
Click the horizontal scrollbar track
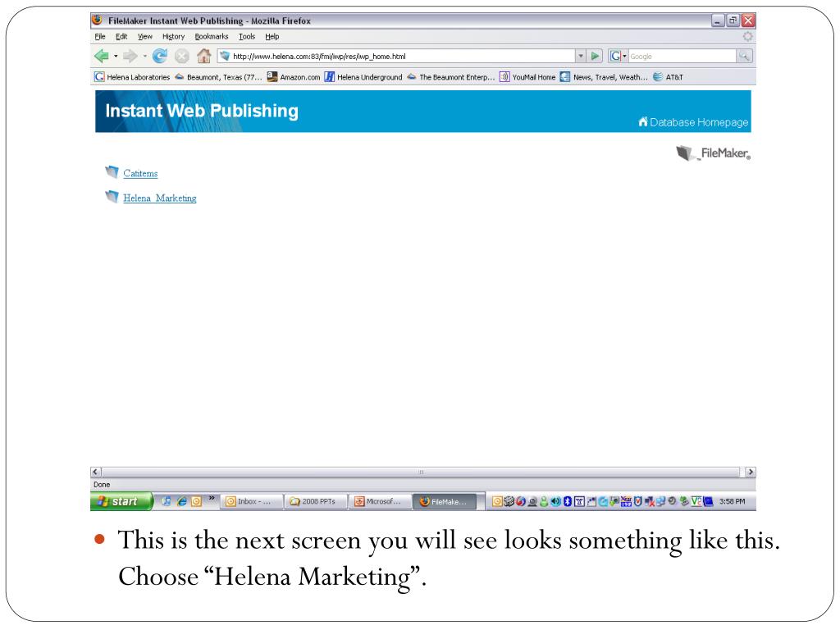[421, 472]
